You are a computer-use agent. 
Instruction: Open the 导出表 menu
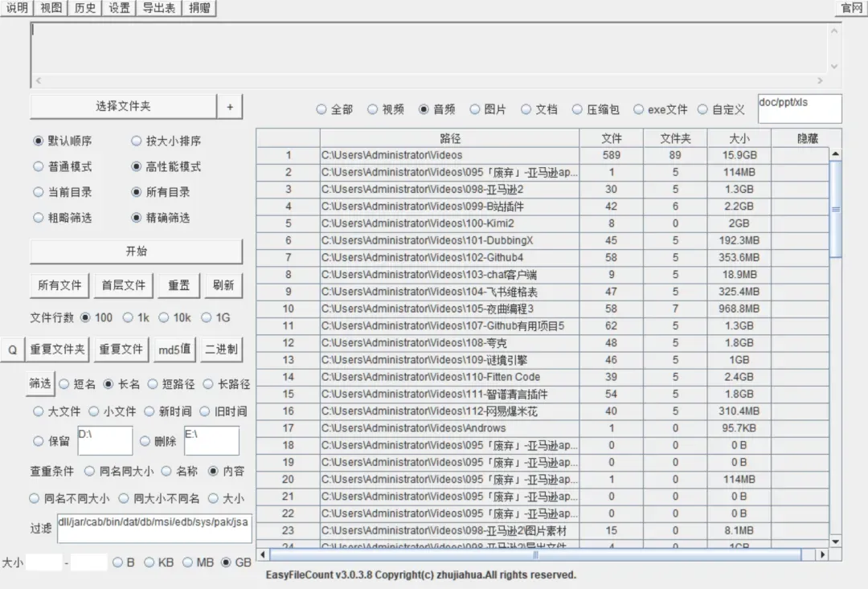click(159, 8)
